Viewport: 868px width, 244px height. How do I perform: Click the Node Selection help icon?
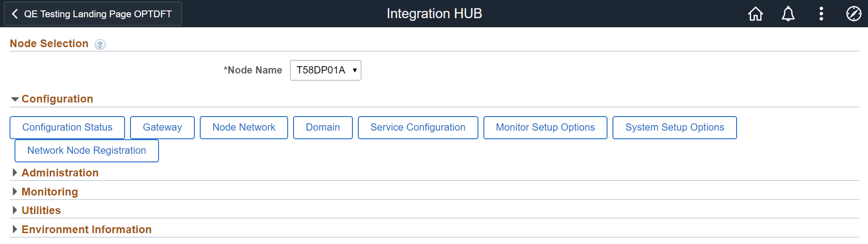click(x=100, y=44)
